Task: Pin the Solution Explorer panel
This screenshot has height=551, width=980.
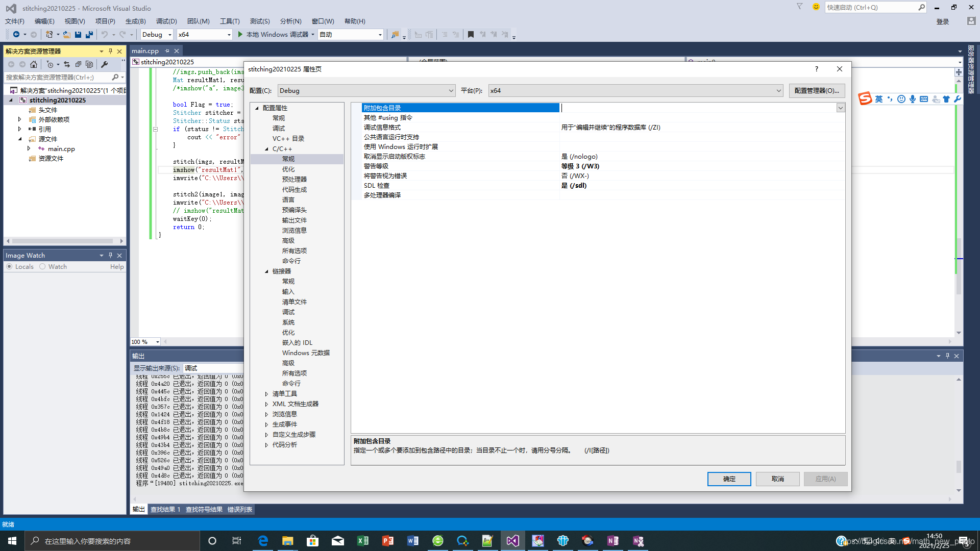Action: [110, 51]
